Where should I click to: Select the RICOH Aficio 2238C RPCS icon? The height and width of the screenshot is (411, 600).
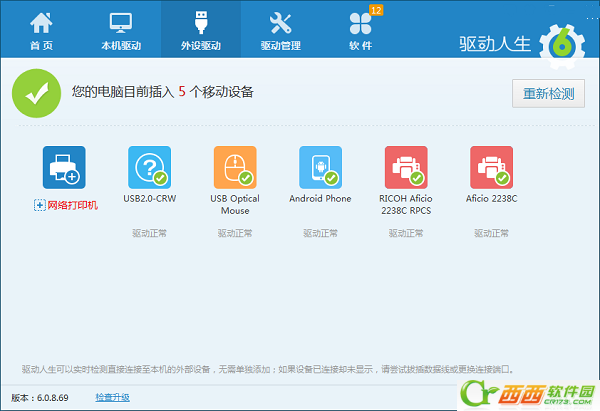coord(406,167)
